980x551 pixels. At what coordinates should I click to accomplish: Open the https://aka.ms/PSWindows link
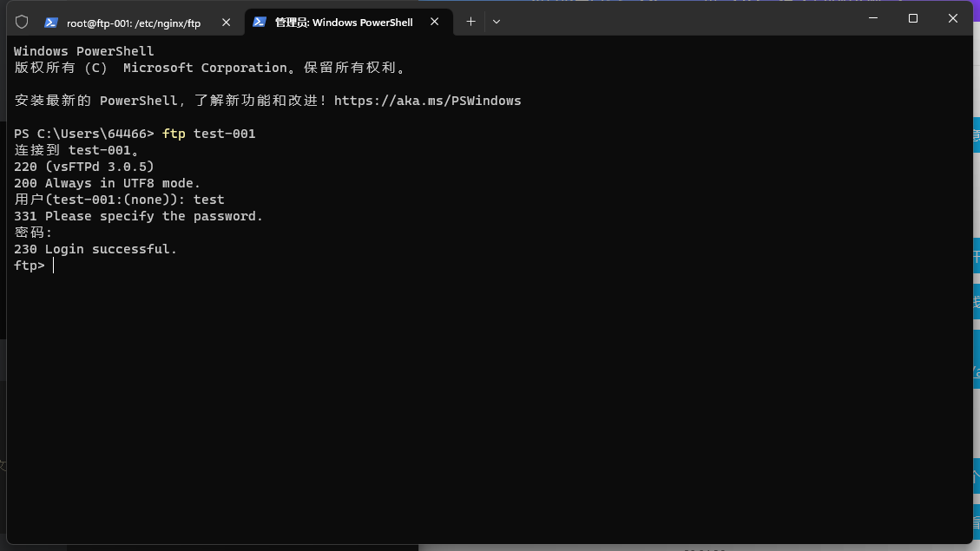point(427,101)
